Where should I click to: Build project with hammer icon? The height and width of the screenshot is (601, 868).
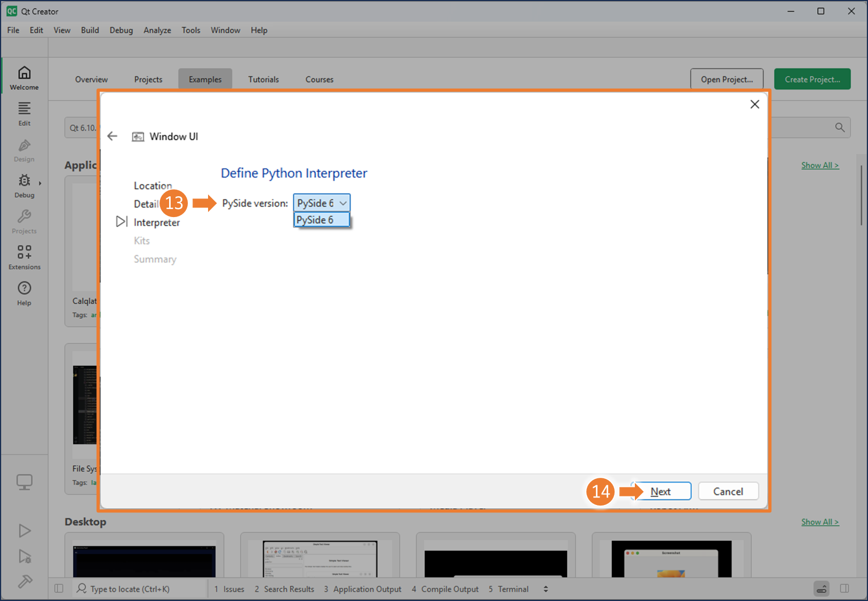coord(25,581)
